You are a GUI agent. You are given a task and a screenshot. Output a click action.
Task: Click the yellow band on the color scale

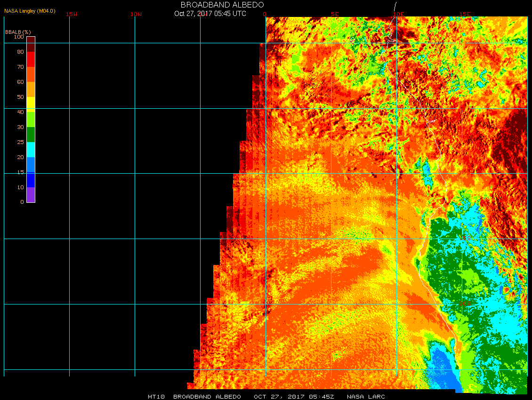pyautogui.click(x=31, y=104)
